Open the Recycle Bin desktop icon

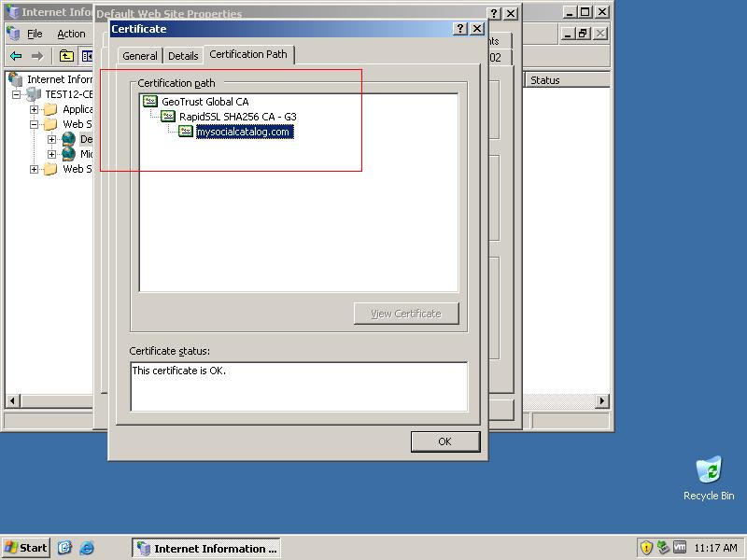pyautogui.click(x=709, y=470)
